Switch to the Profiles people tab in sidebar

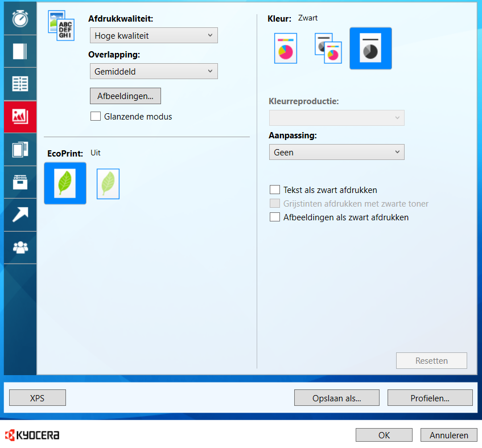tap(20, 248)
